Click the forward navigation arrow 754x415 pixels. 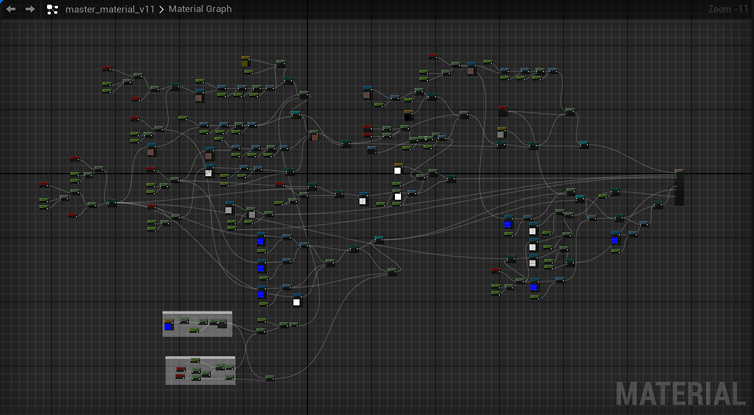(x=30, y=9)
